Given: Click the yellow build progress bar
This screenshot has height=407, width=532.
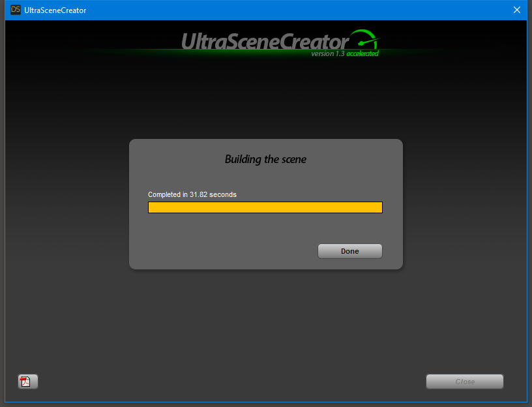Looking at the screenshot, I should click(x=265, y=207).
